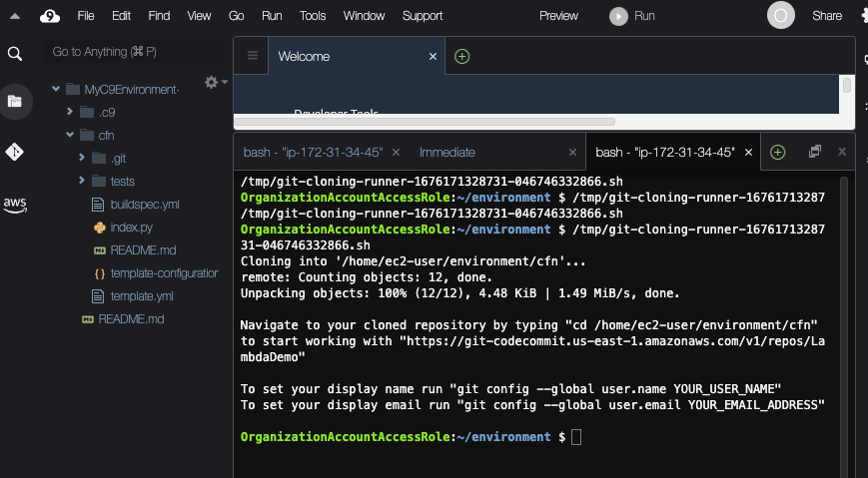Screen dimensions: 868x478
Task: Collapse the MyC9Environment root folder
Action: [x=56, y=89]
